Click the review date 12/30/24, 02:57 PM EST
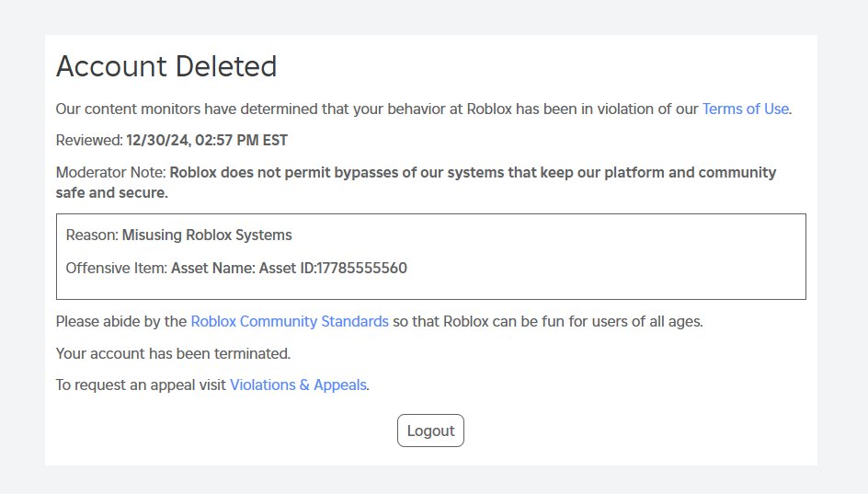Screen dimensions: 868x494 (207, 140)
